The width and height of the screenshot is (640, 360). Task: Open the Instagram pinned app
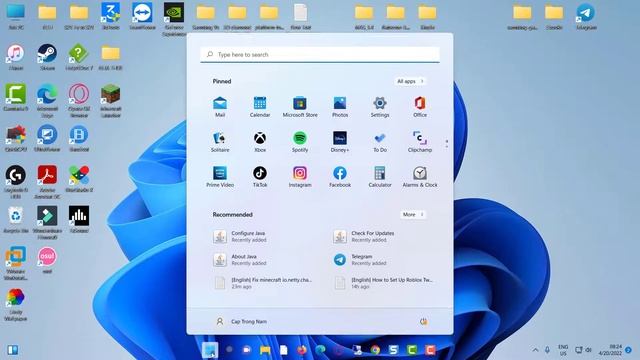click(x=300, y=177)
